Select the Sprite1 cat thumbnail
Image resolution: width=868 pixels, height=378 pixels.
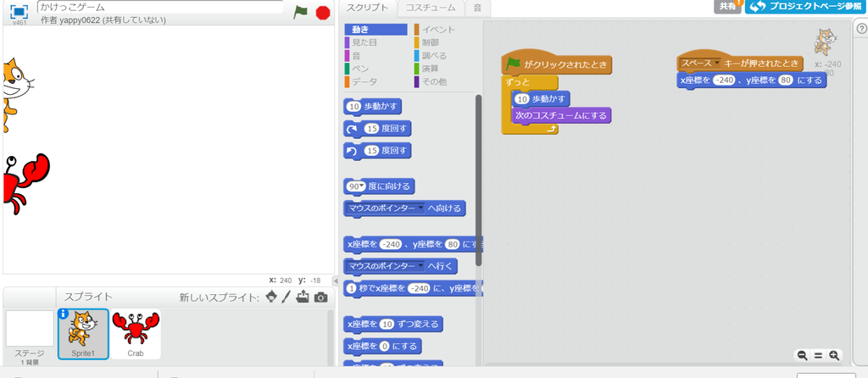[x=83, y=334]
